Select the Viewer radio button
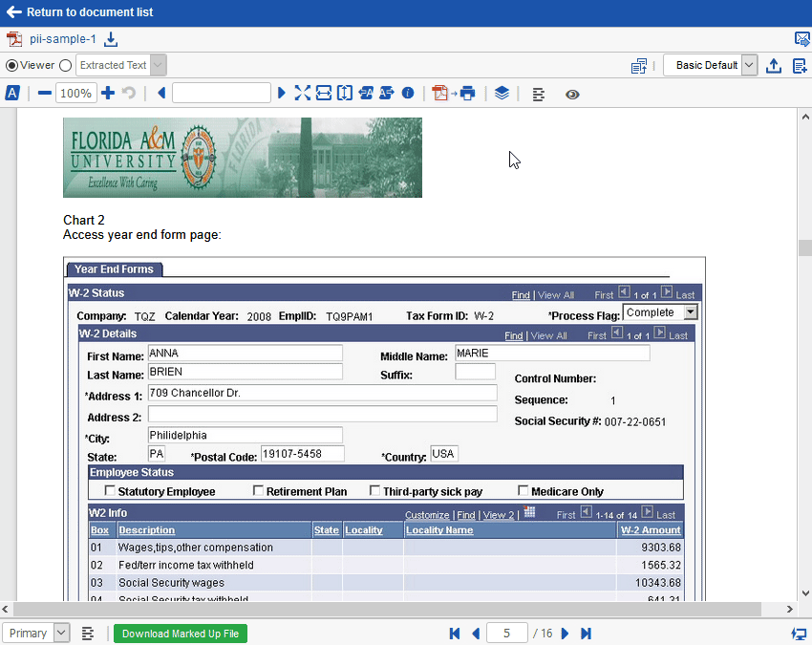Viewport: 812px width, 645px height. 11,65
